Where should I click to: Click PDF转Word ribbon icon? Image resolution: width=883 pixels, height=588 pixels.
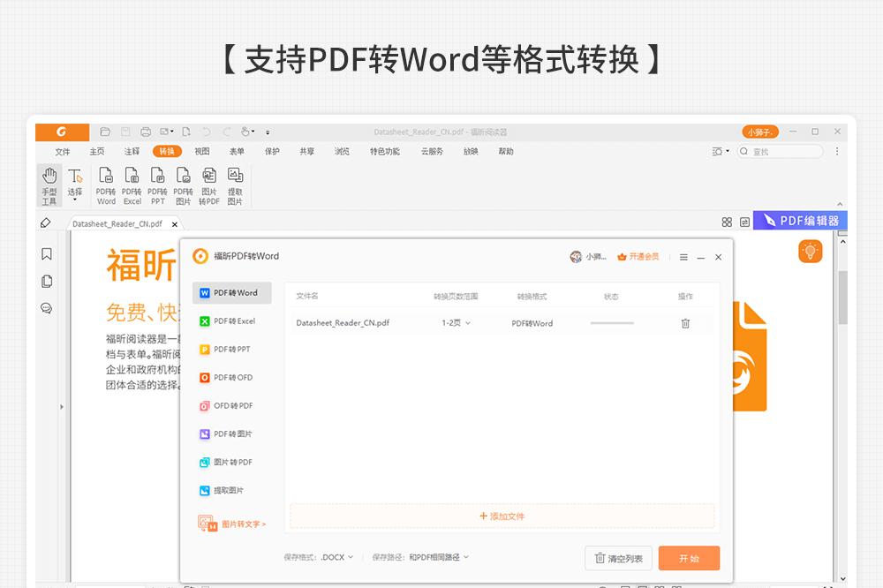[106, 185]
